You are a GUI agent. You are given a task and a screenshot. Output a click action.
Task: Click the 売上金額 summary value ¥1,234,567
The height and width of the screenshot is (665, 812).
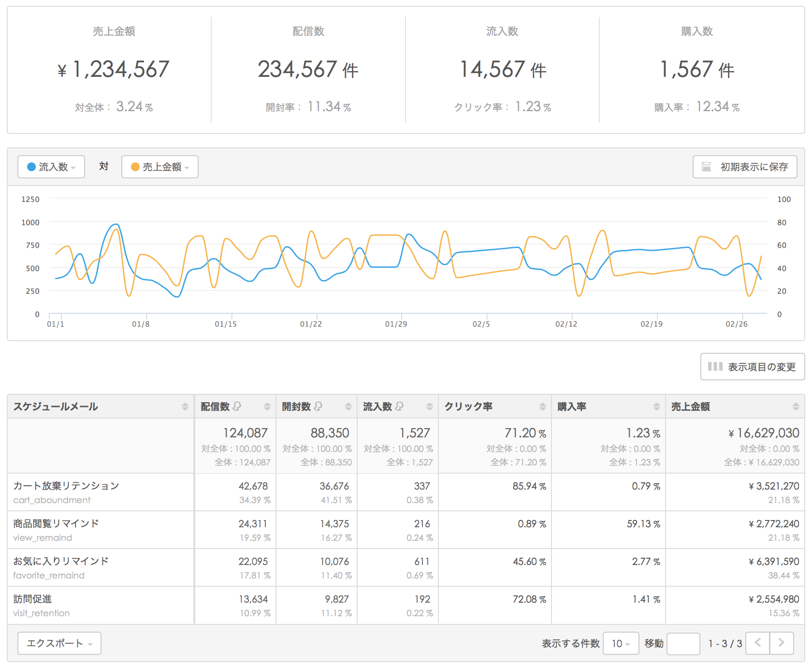114,70
